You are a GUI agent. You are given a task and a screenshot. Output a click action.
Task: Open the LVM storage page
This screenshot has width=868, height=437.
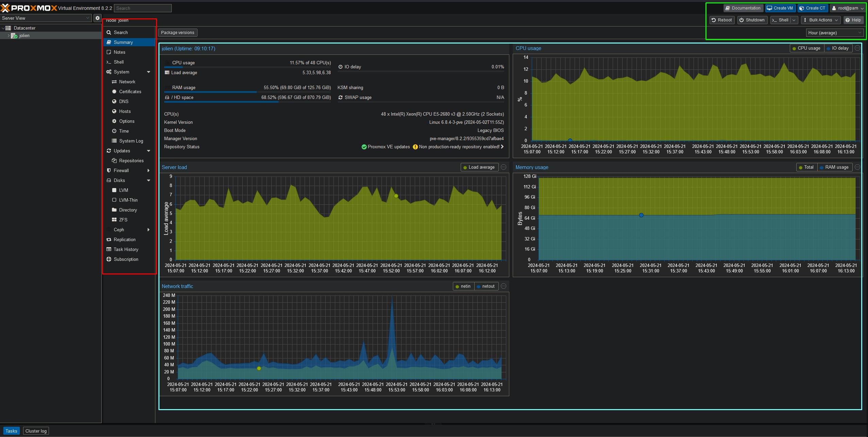[x=129, y=190]
